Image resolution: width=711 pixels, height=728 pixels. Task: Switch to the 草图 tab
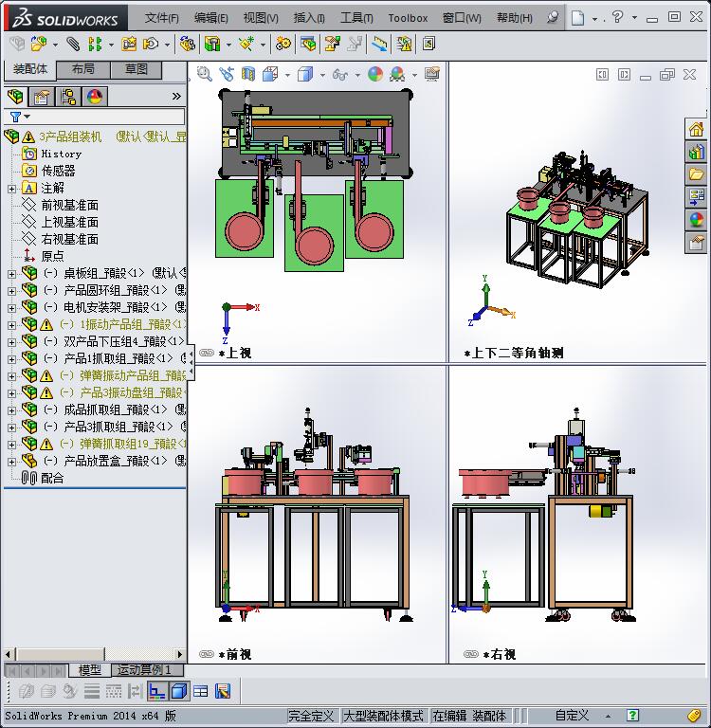(x=137, y=69)
